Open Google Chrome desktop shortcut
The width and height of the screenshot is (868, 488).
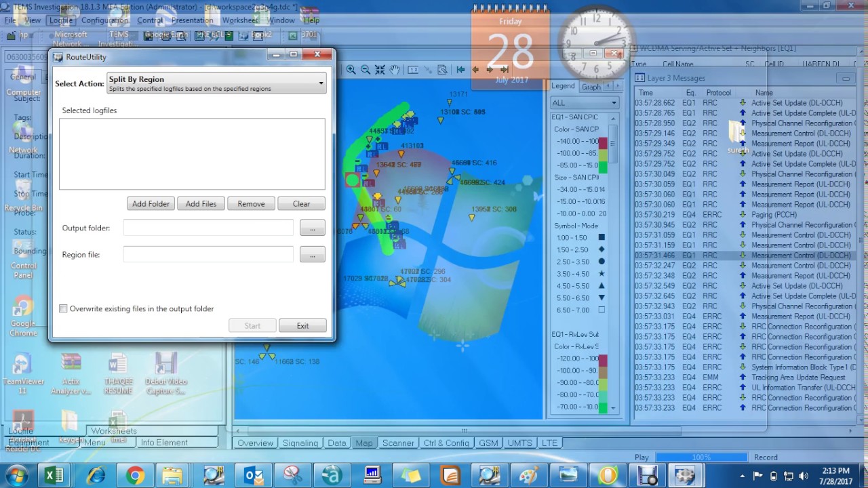point(23,317)
